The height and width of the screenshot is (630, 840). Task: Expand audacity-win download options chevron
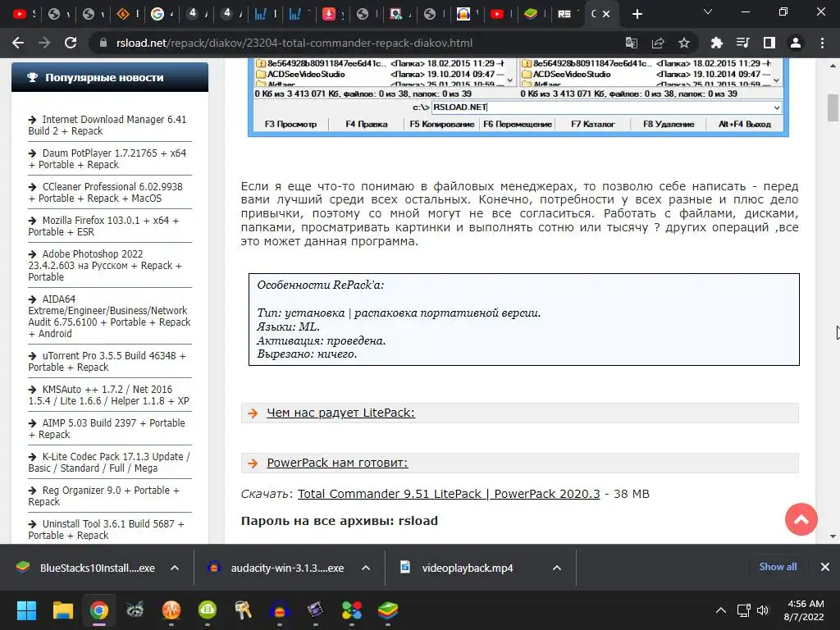(x=366, y=568)
